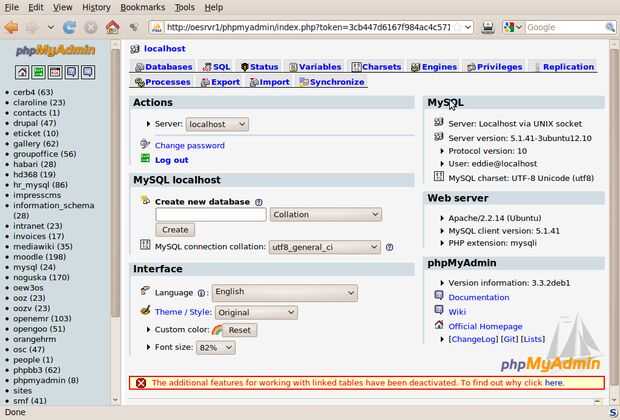Click the green Log out sidebar icon
620x420 pixels.
click(38, 72)
